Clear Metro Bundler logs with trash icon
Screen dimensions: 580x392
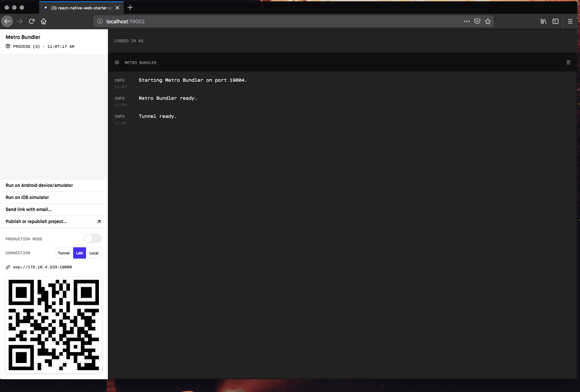pos(568,62)
